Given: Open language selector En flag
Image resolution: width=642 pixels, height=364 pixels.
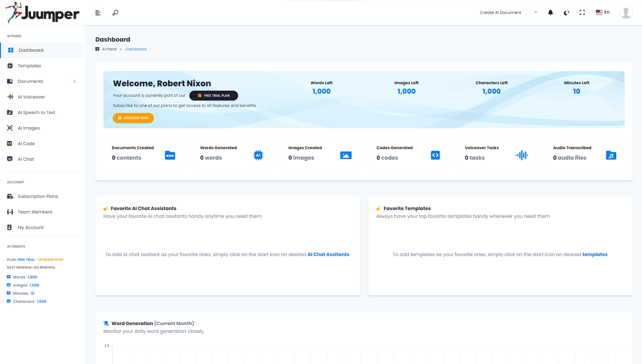Looking at the screenshot, I should 602,12.
